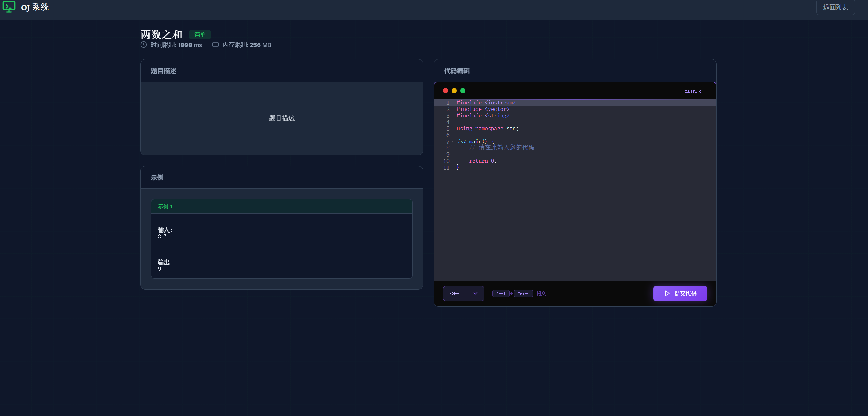Collapse the main() fold arrow on line 7
The width and height of the screenshot is (868, 416).
[x=452, y=141]
